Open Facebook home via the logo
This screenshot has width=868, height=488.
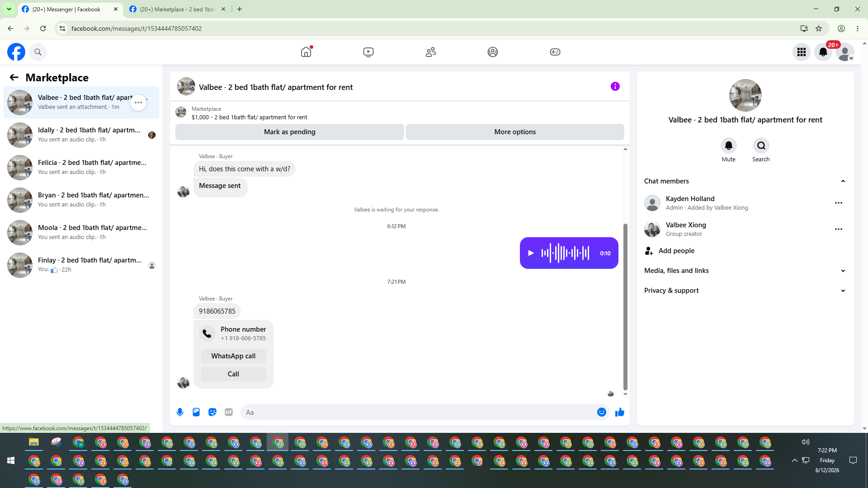(x=16, y=52)
